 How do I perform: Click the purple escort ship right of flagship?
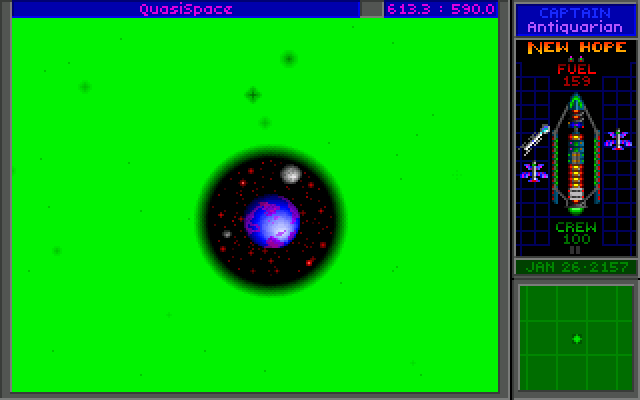click(618, 140)
